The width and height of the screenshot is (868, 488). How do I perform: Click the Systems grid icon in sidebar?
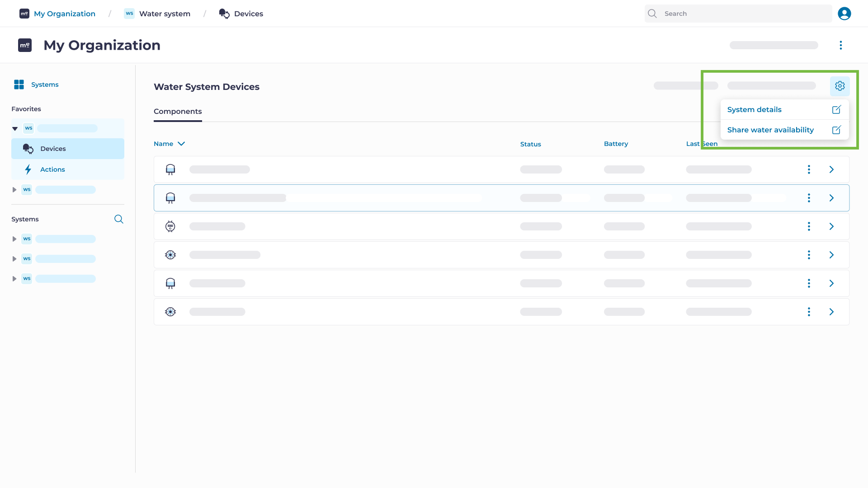pyautogui.click(x=19, y=84)
